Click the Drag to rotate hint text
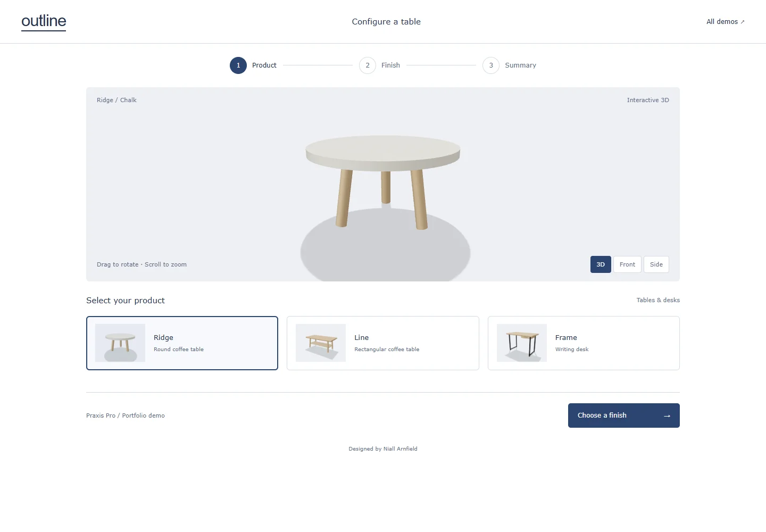 pos(141,264)
